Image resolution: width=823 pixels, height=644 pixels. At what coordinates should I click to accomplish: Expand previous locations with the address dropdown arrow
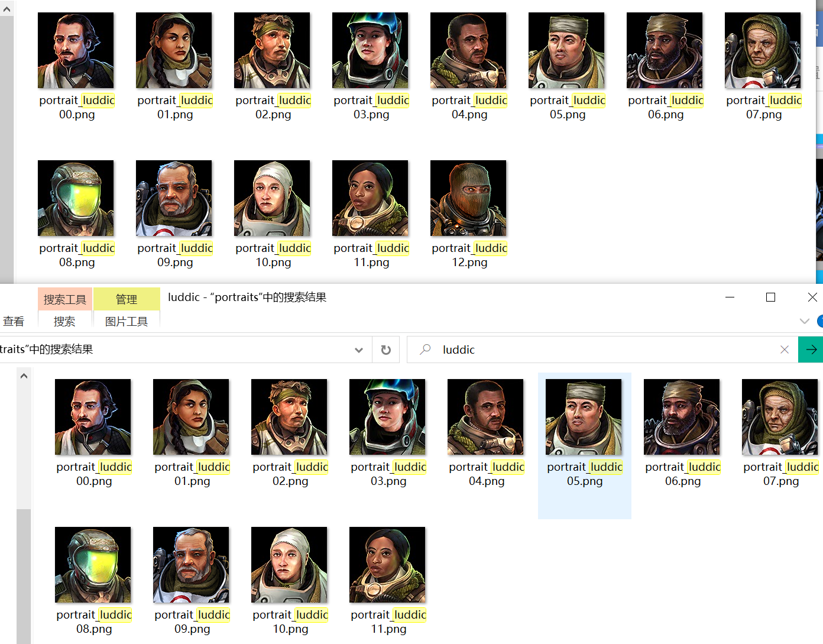point(359,349)
